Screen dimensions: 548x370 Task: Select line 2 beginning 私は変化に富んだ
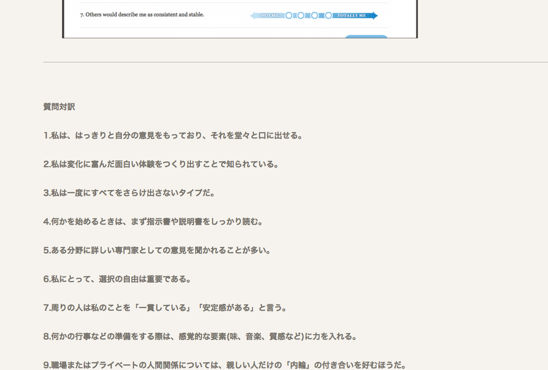click(161, 164)
